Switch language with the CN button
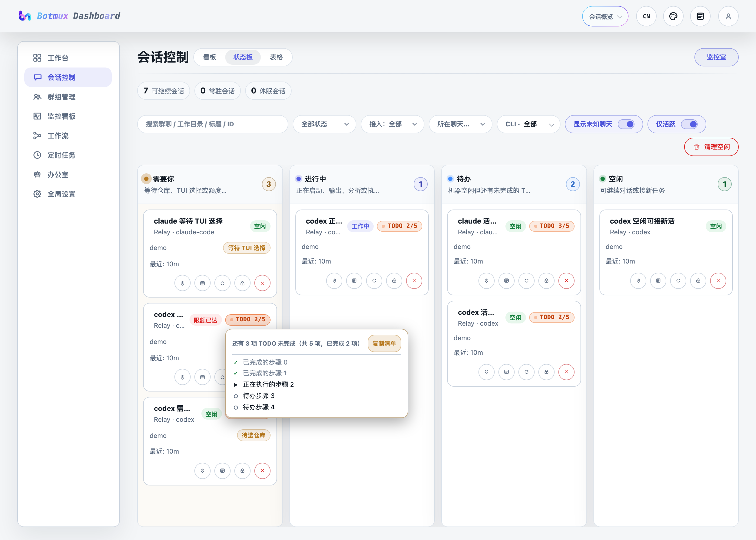Screen dimensions: 756x540 pos(646,16)
